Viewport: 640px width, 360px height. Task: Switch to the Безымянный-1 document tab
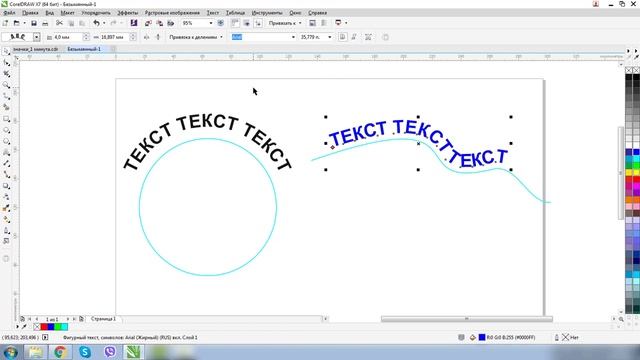pyautogui.click(x=84, y=49)
